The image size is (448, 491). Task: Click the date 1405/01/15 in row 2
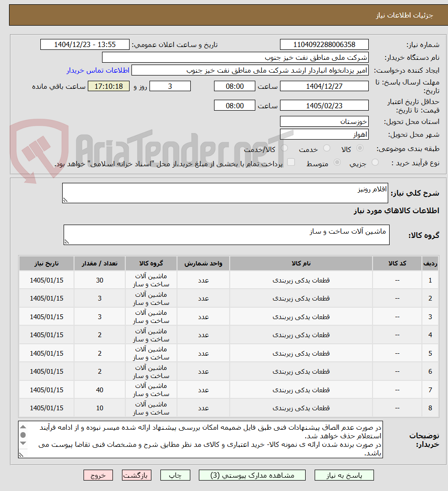pyautogui.click(x=47, y=298)
